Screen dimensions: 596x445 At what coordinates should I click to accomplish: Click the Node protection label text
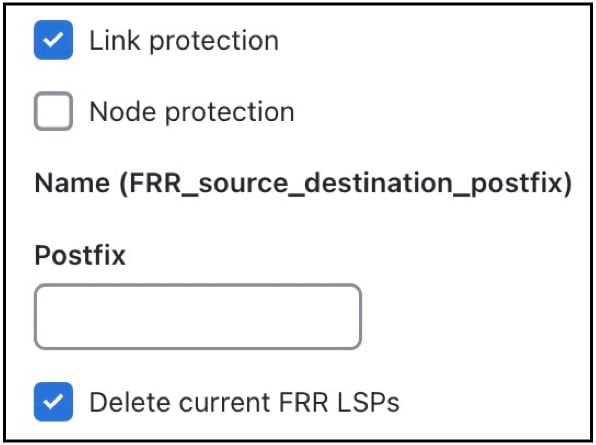(x=192, y=112)
